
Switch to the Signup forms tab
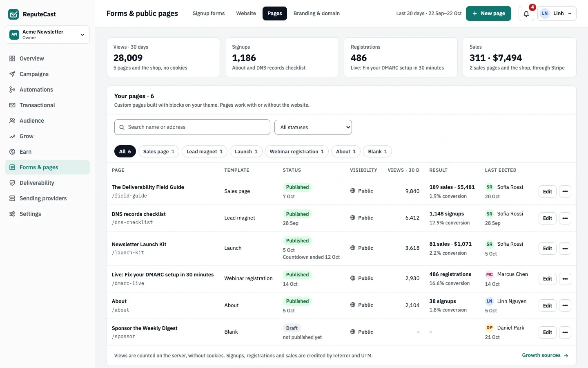(x=209, y=13)
